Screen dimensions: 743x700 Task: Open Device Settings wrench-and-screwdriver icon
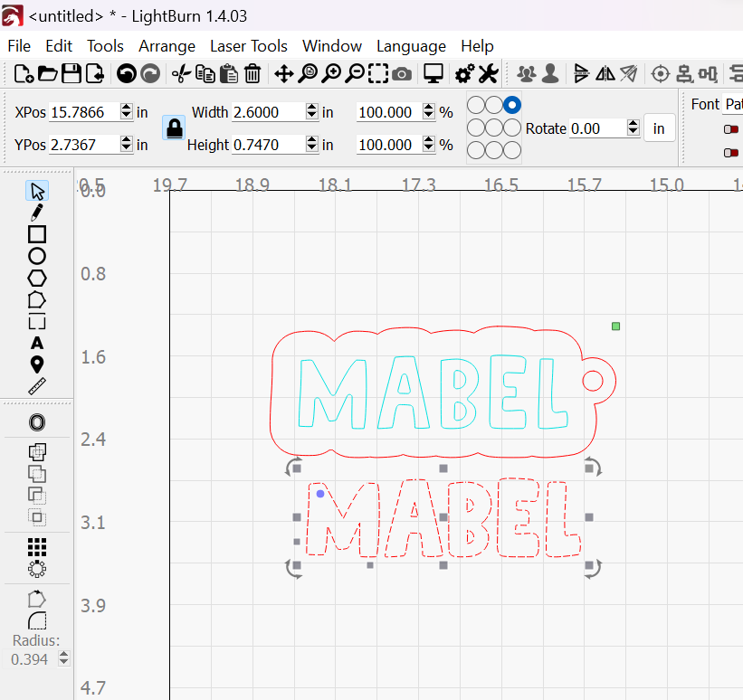[488, 74]
